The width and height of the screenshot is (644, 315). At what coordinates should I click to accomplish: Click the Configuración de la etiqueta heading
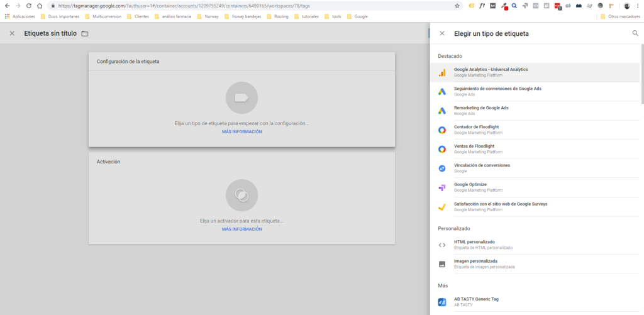coord(128,62)
